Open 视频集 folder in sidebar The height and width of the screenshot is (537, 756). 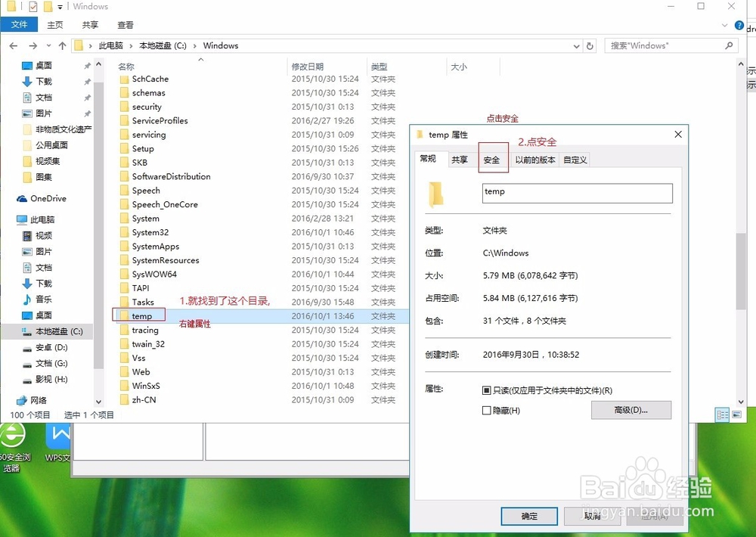tap(42, 161)
